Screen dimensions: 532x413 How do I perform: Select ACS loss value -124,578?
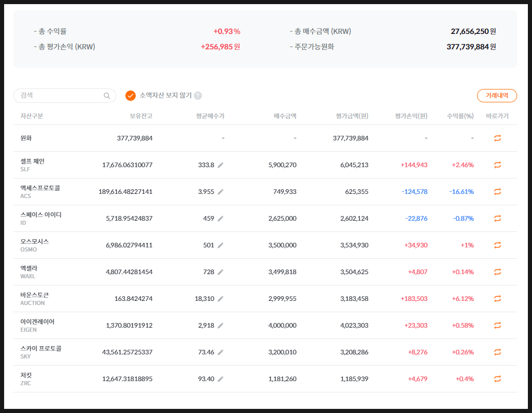pyautogui.click(x=414, y=192)
